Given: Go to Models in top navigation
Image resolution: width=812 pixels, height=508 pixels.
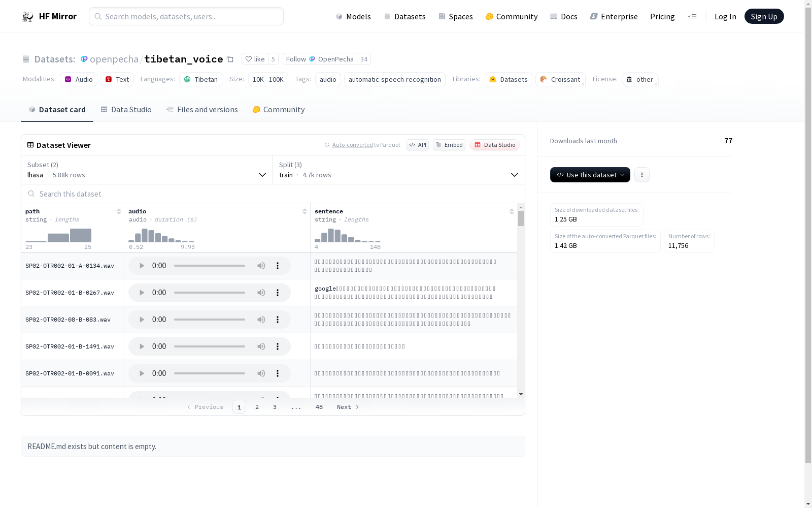Looking at the screenshot, I should (x=353, y=16).
